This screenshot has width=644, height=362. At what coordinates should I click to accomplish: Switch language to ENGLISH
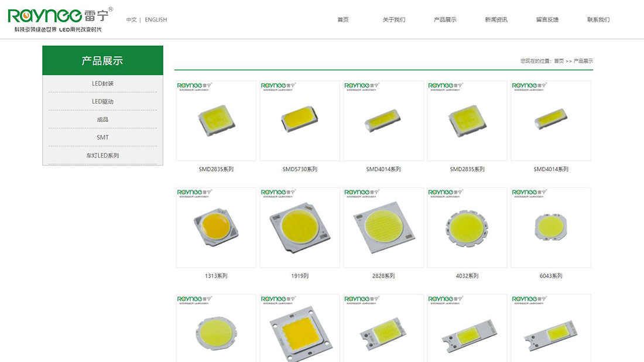(x=156, y=20)
